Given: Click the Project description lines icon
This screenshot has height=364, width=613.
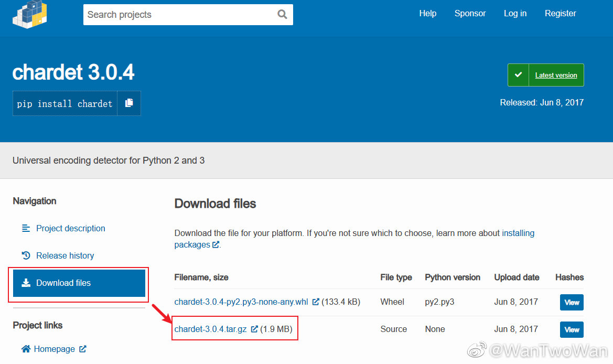Looking at the screenshot, I should click(26, 228).
